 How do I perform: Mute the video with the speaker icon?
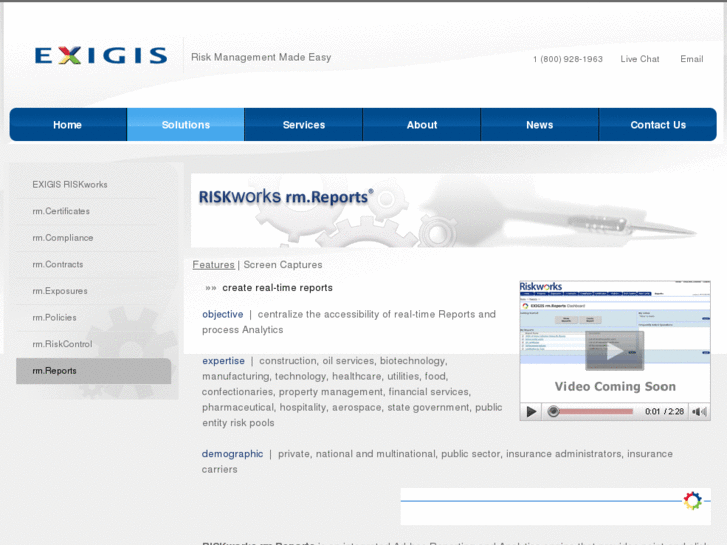(x=699, y=411)
